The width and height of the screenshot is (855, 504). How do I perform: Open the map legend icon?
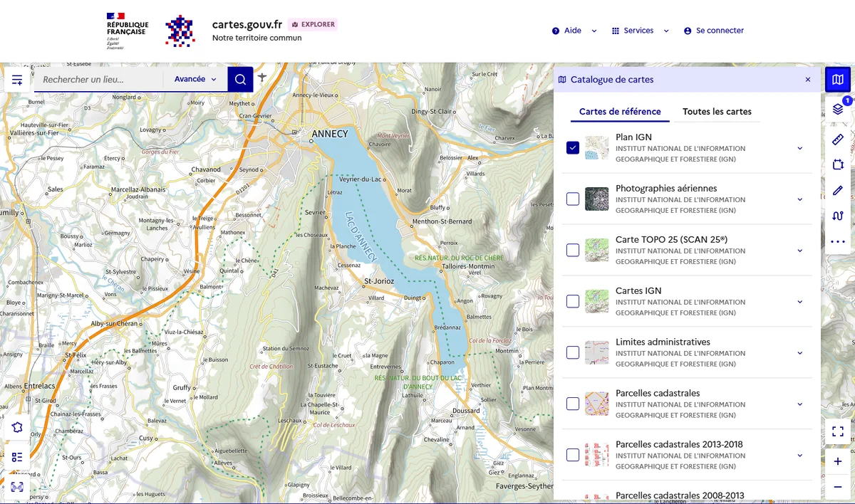[17, 457]
